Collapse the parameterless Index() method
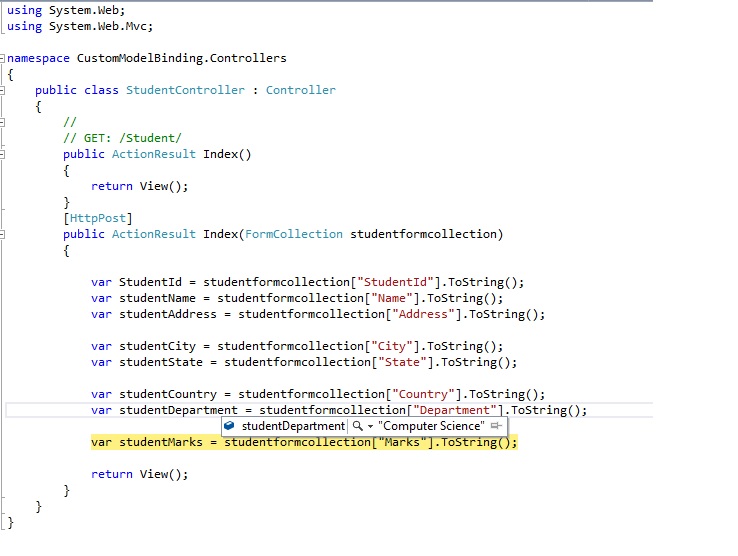This screenshot has width=738, height=556. pos(2,154)
